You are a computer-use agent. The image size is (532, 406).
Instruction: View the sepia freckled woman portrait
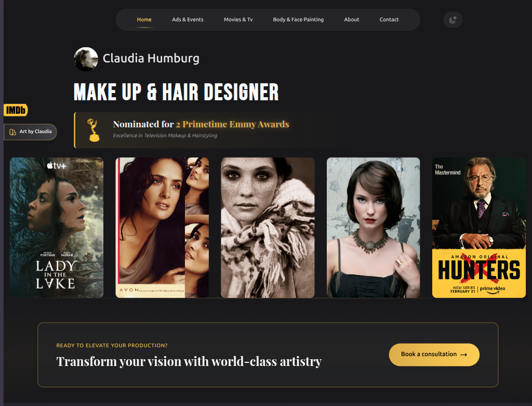point(268,228)
